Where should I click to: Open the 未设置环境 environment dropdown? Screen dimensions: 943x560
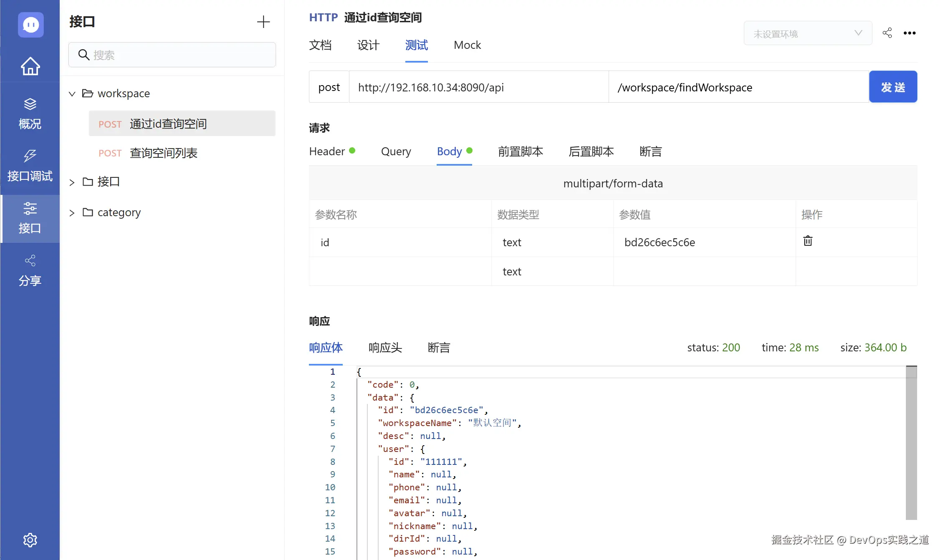click(x=807, y=33)
